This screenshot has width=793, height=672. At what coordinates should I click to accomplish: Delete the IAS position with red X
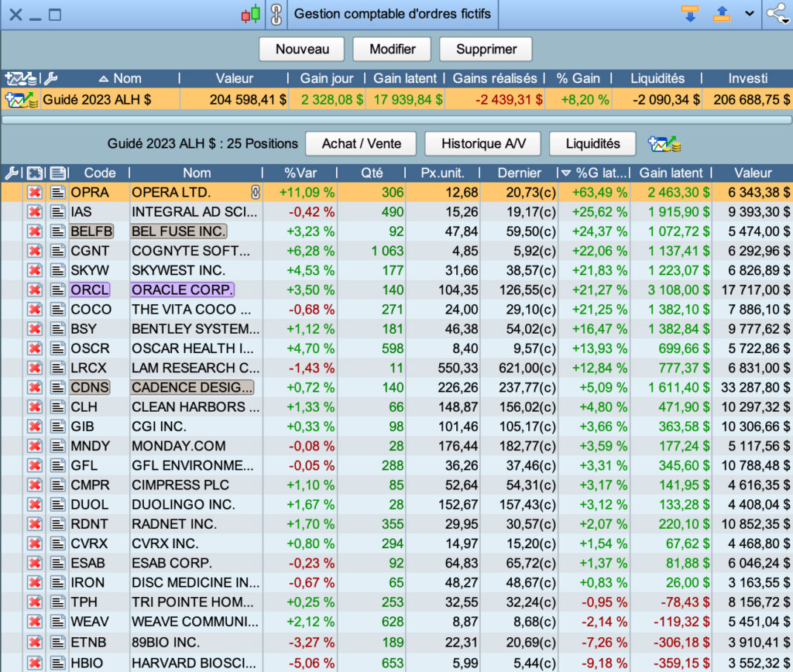pos(34,212)
